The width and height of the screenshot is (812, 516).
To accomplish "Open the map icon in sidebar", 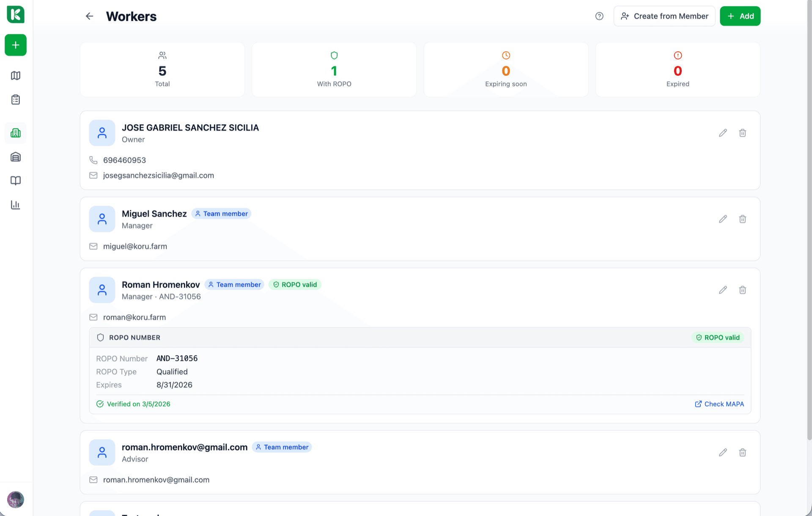I will pos(16,76).
